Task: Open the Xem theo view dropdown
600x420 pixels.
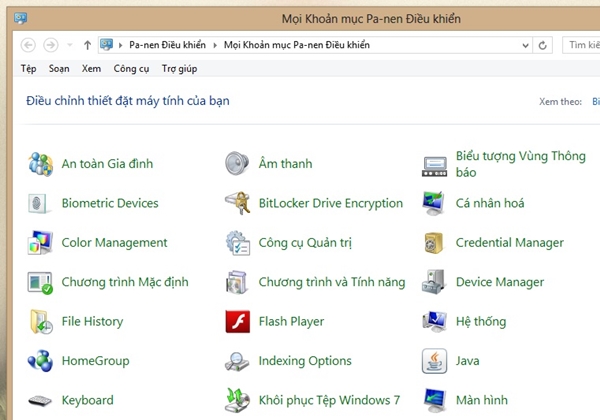Action: pyautogui.click(x=596, y=101)
